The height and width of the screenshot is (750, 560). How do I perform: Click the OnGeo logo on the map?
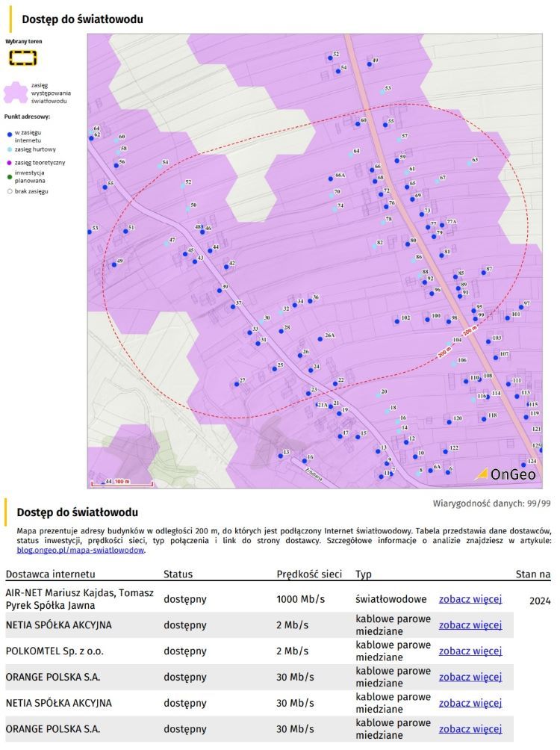tap(506, 474)
